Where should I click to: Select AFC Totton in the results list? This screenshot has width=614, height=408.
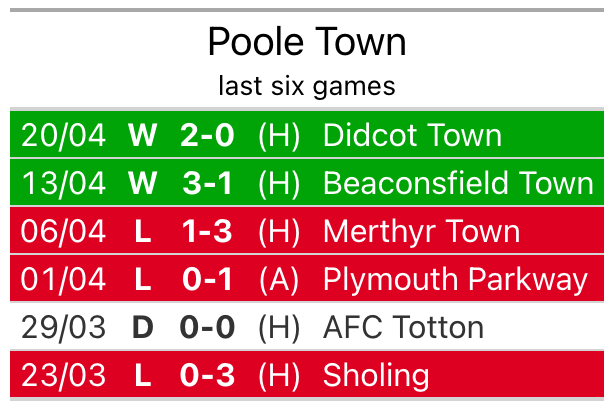pyautogui.click(x=403, y=327)
